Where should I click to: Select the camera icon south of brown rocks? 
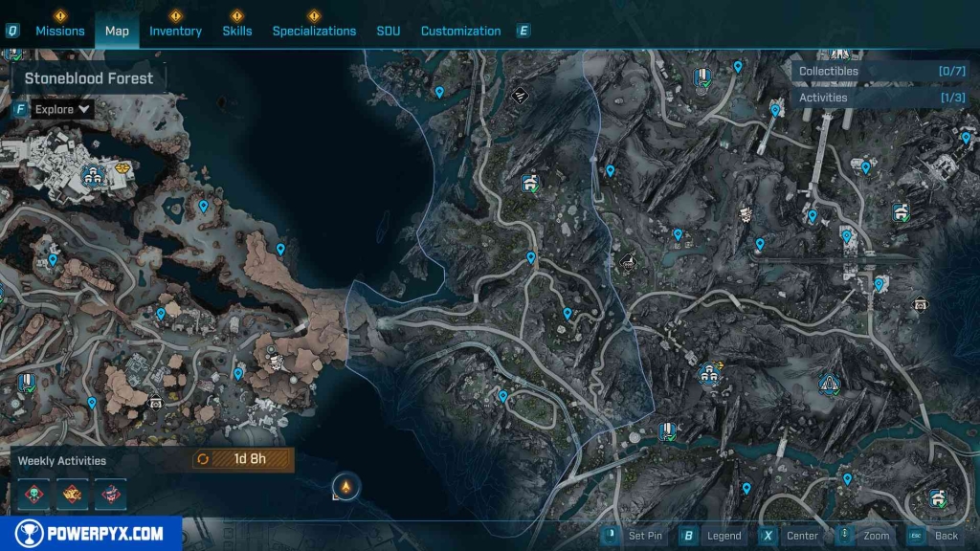point(155,404)
